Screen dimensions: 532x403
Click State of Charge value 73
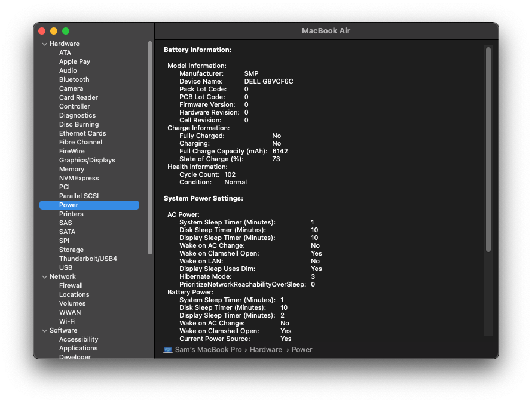pyautogui.click(x=276, y=159)
